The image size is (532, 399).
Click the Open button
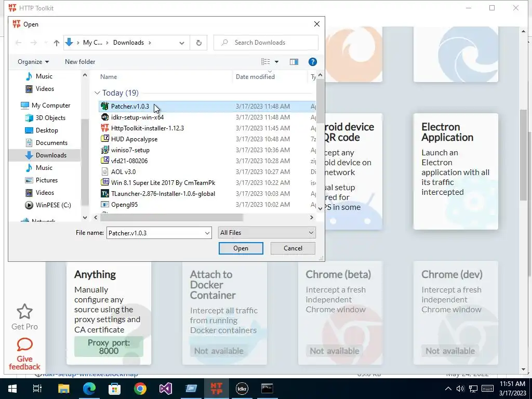(241, 248)
